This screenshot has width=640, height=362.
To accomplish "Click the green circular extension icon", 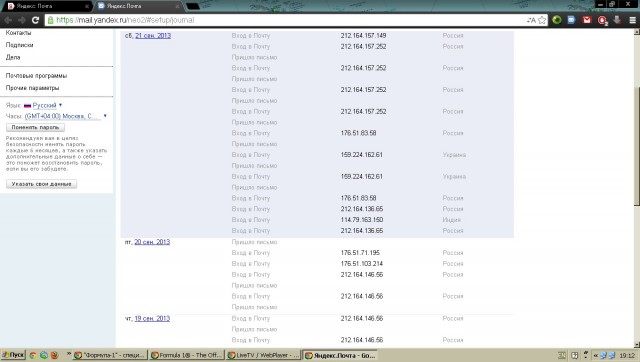I will coord(557,20).
